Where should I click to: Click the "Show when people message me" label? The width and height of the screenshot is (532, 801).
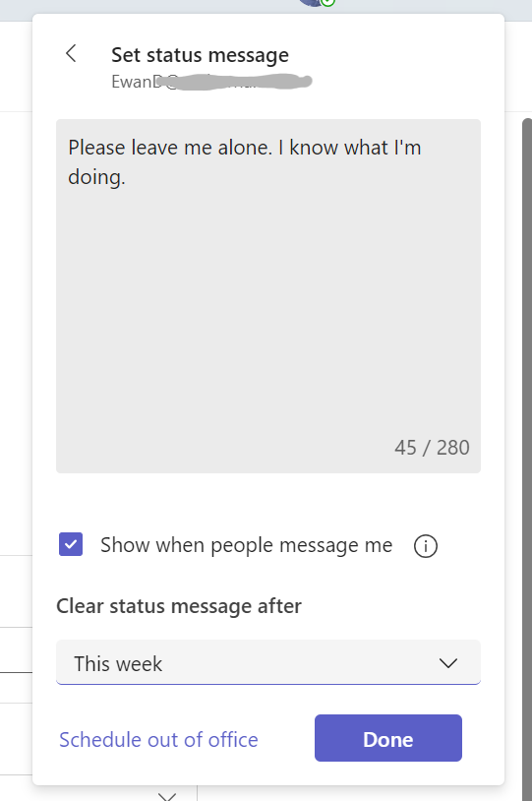pos(246,545)
